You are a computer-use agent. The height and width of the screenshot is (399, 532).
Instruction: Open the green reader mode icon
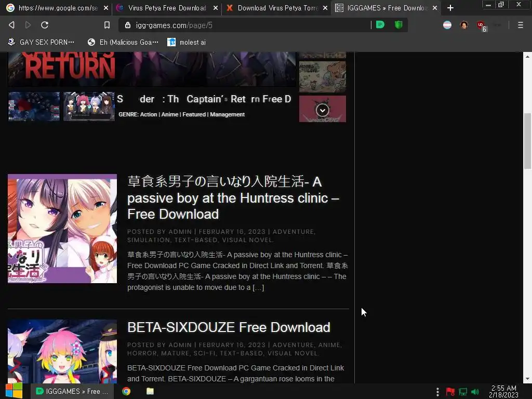380,25
